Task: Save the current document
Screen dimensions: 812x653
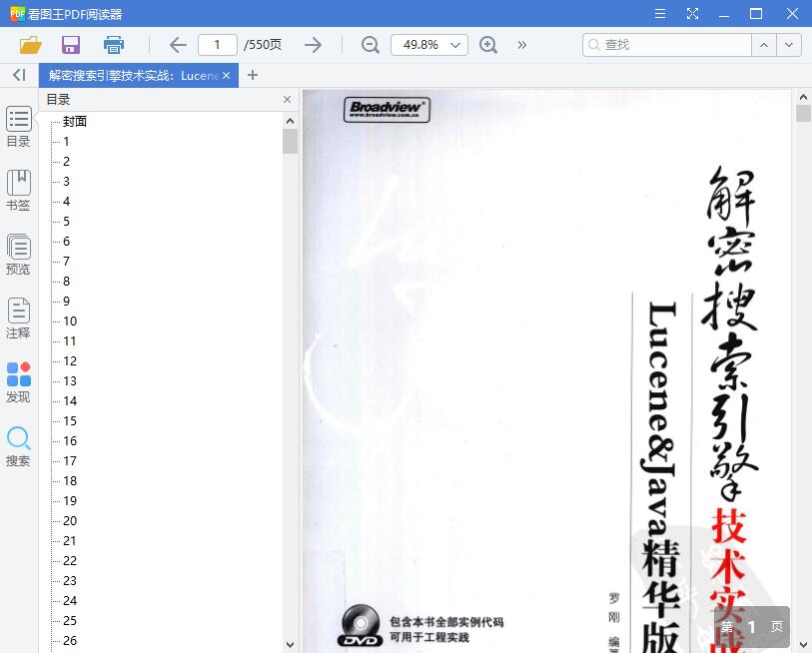Action: pos(70,44)
